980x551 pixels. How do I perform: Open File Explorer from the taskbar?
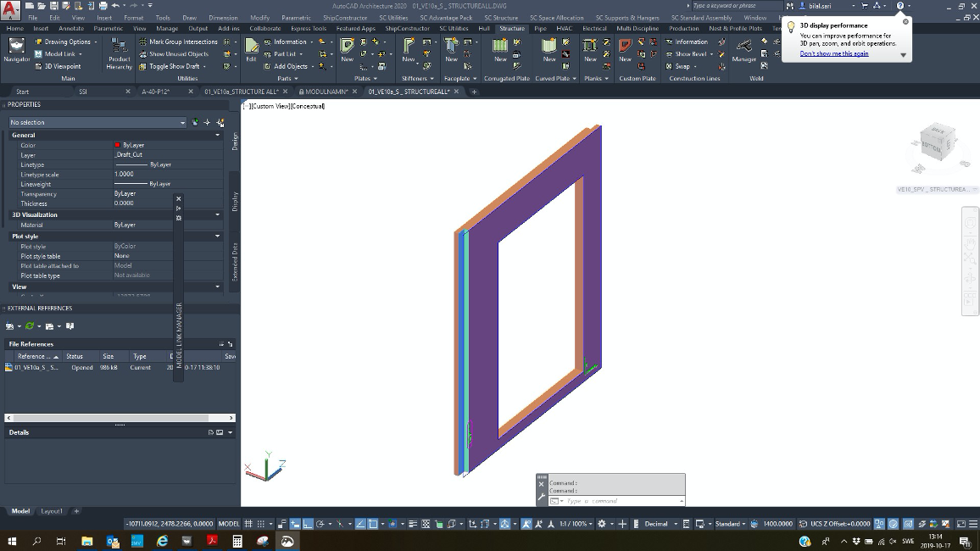point(86,541)
